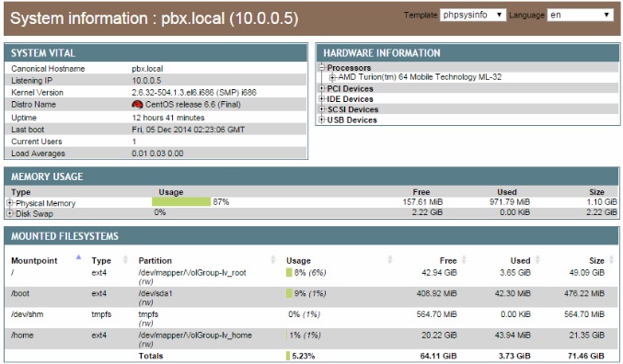Open the Language dropdown

[x=580, y=15]
